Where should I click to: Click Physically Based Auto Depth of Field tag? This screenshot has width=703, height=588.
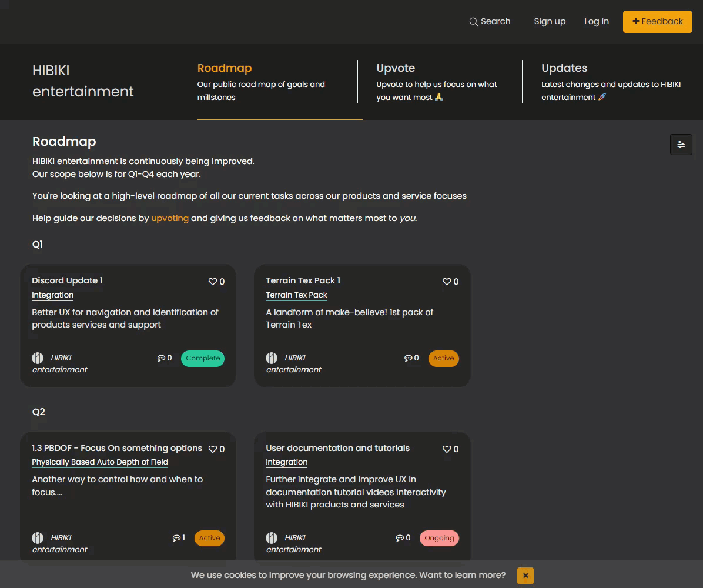click(x=100, y=462)
